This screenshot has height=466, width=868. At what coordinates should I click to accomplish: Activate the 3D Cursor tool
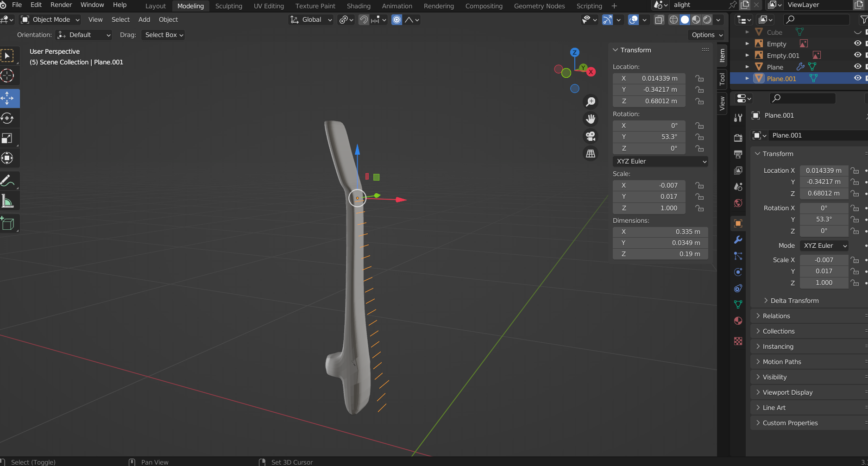click(x=7, y=76)
